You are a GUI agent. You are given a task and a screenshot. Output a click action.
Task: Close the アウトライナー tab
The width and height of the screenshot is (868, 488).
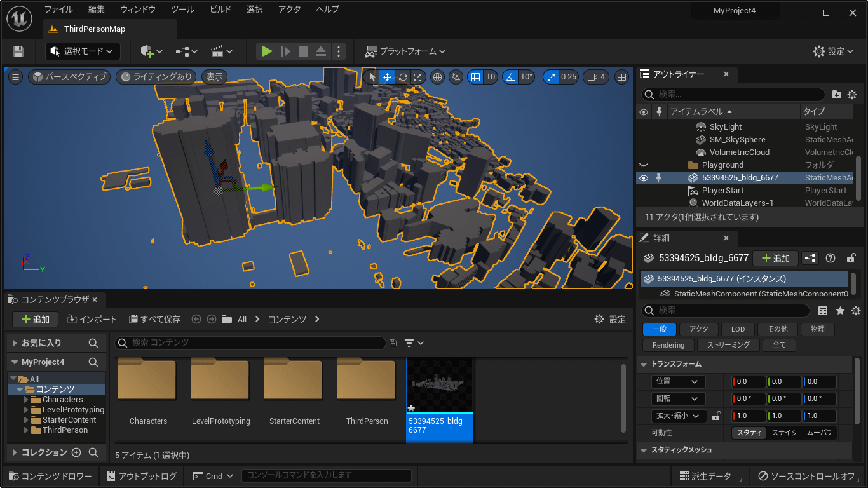point(726,74)
